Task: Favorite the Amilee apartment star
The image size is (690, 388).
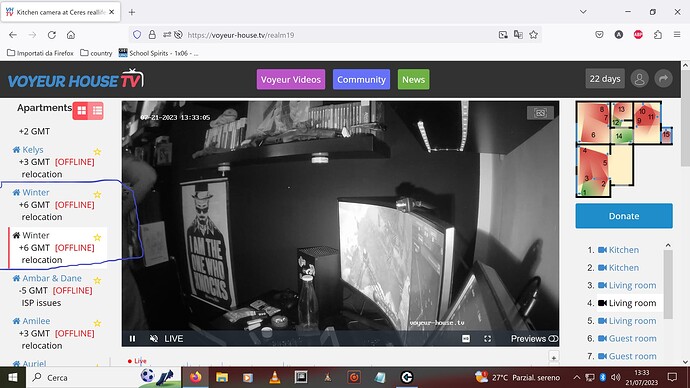Action: (98, 323)
